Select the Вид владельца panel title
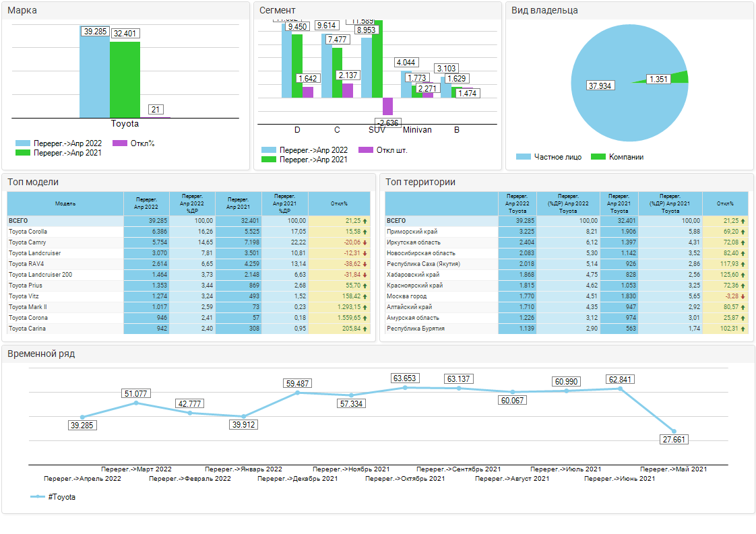 (x=544, y=10)
